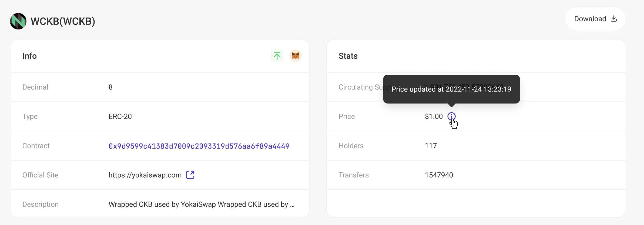Viewport: 644px width, 225px height.
Task: Select the Stats panel header
Action: [348, 56]
